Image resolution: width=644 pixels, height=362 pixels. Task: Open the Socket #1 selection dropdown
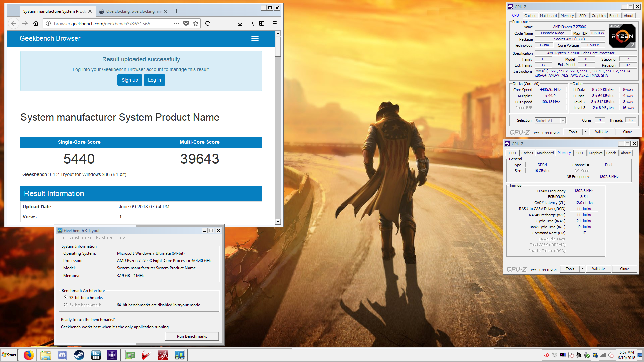pos(550,121)
